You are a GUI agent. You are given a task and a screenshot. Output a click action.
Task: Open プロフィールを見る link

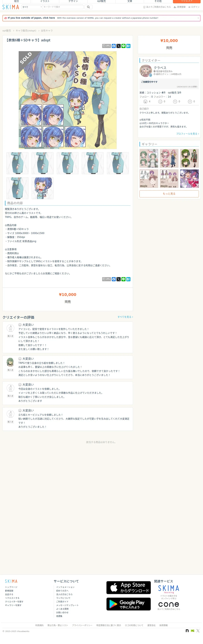[188, 134]
